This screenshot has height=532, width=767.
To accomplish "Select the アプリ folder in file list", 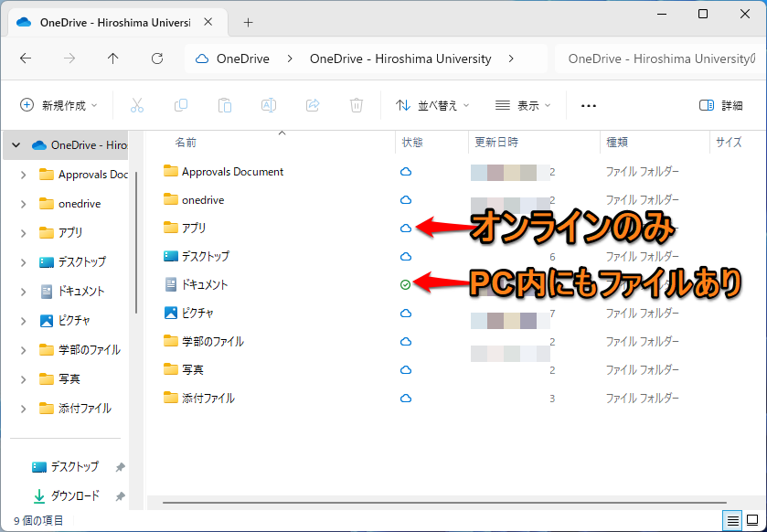I will coord(194,228).
